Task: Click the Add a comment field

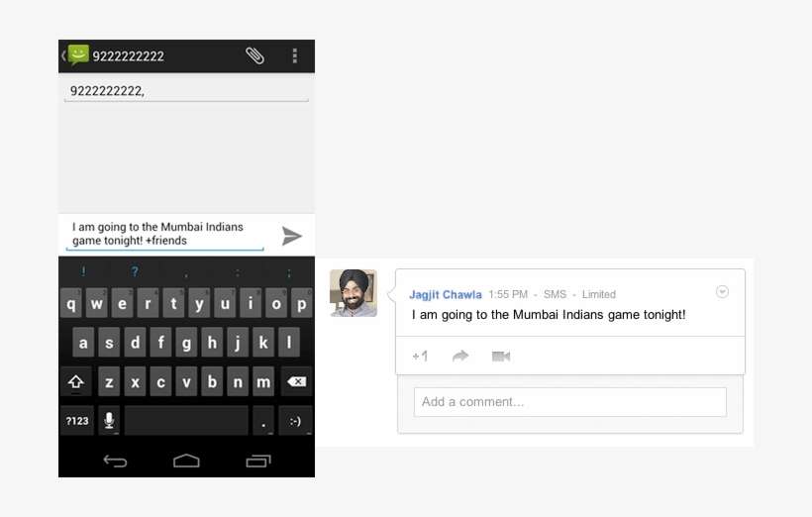Action: click(569, 402)
